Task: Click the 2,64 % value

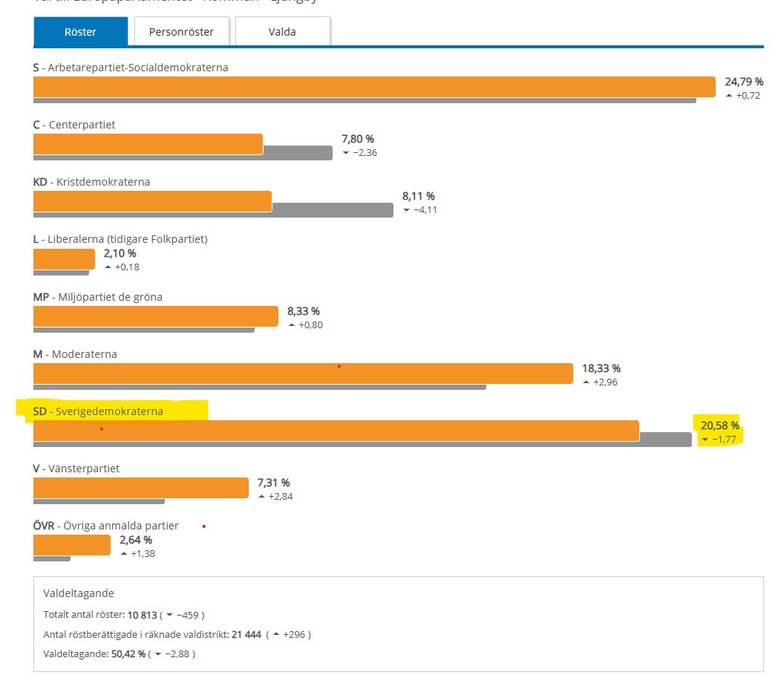Action: 136,540
